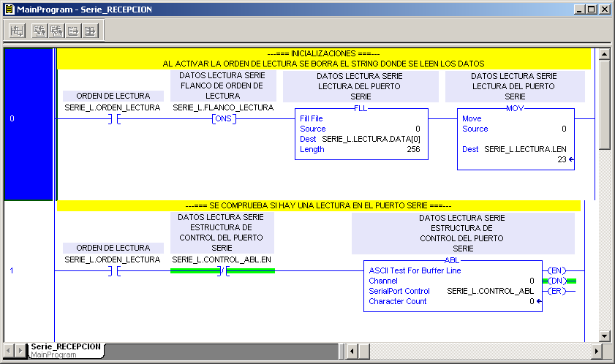The width and height of the screenshot is (615, 364).
Task: Click the tab-scroll left arrow beside routine tabs
Action: point(9,350)
